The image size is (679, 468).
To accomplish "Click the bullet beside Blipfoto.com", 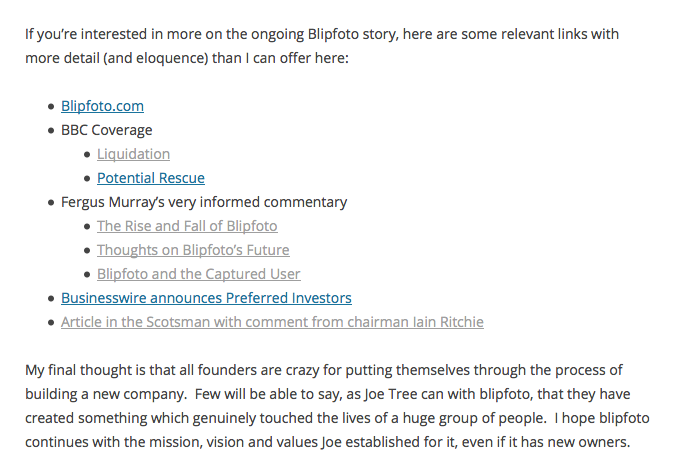I will [x=52, y=107].
